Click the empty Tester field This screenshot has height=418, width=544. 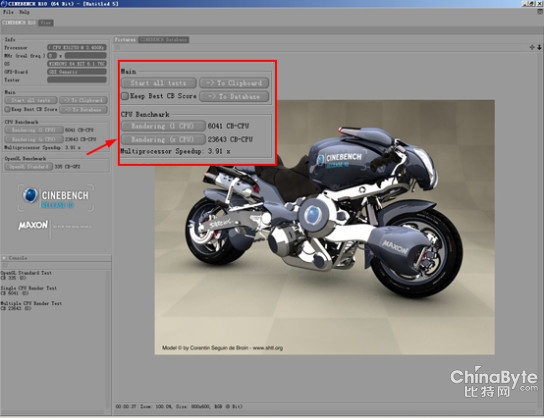click(77, 80)
